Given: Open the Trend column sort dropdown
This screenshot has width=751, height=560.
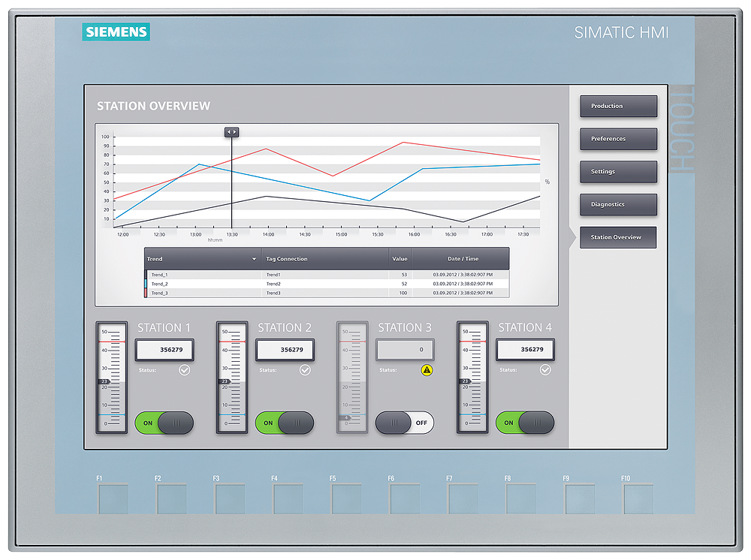Looking at the screenshot, I should click(x=254, y=258).
